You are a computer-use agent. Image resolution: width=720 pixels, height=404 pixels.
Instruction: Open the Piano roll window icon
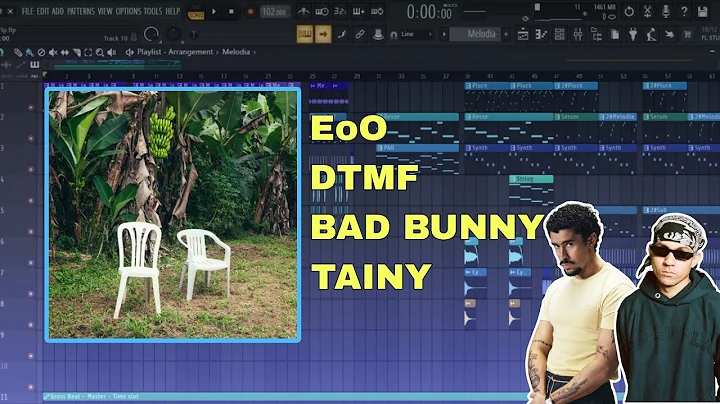(x=541, y=34)
